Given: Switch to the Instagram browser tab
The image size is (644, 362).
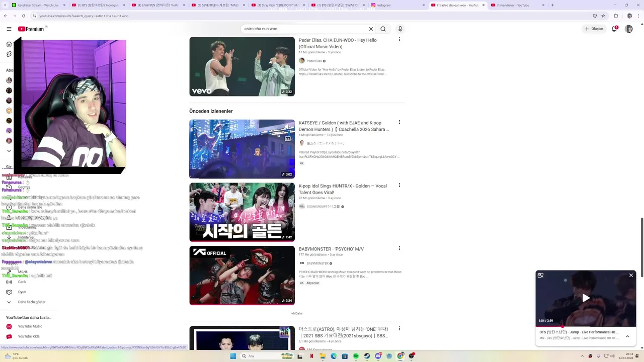Looking at the screenshot, I should point(397,5).
